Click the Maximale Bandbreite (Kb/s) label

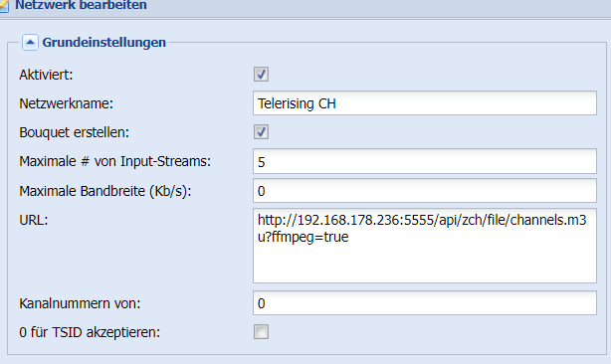pos(105,191)
